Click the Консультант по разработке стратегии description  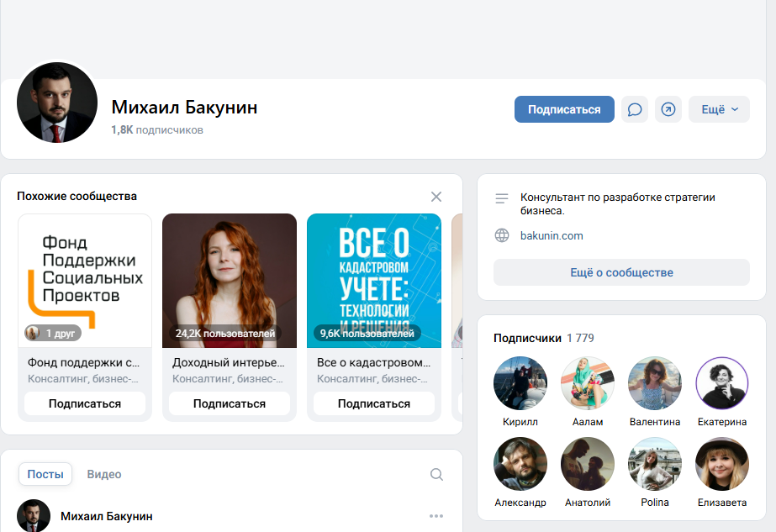(618, 204)
